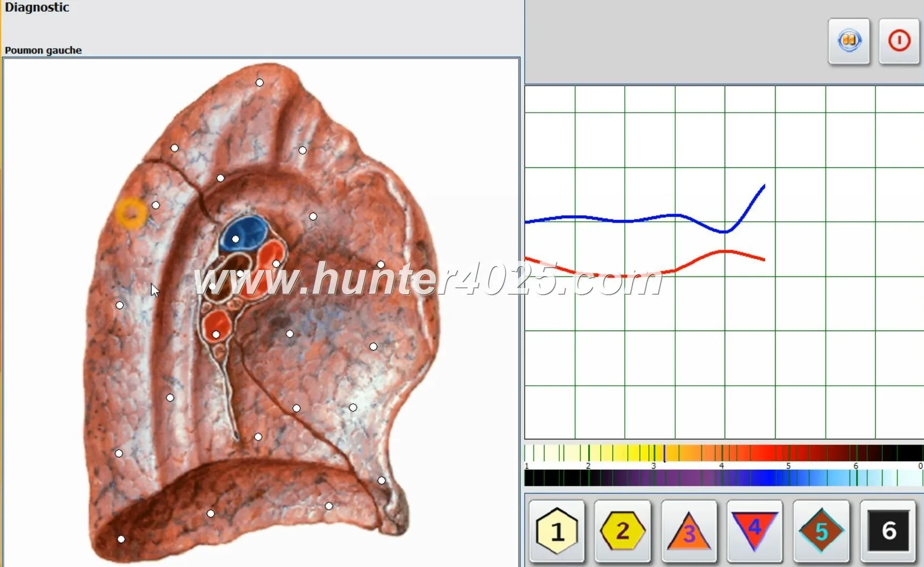Select the bottom-left point on the lung base
The image size is (924, 567).
pyautogui.click(x=121, y=539)
